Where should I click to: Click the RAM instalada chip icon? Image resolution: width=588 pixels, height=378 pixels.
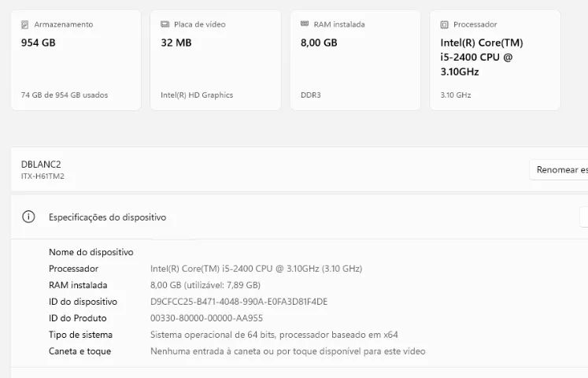pyautogui.click(x=305, y=24)
